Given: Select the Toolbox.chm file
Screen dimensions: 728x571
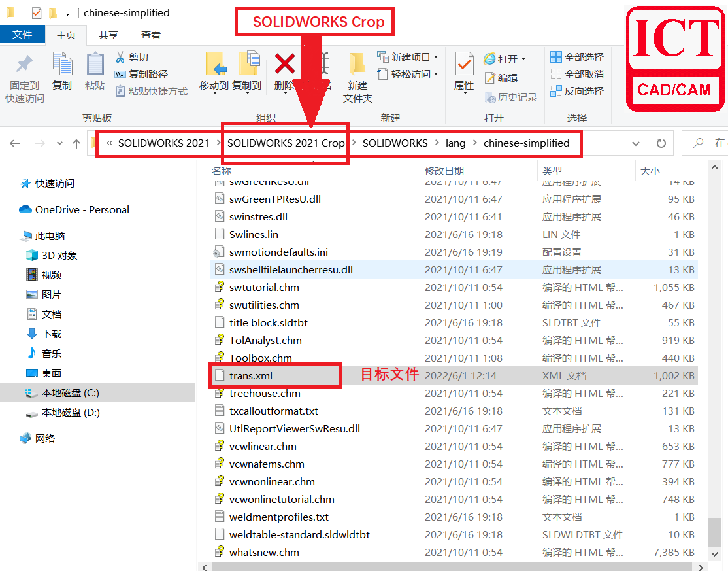Looking at the screenshot, I should [454, 358].
